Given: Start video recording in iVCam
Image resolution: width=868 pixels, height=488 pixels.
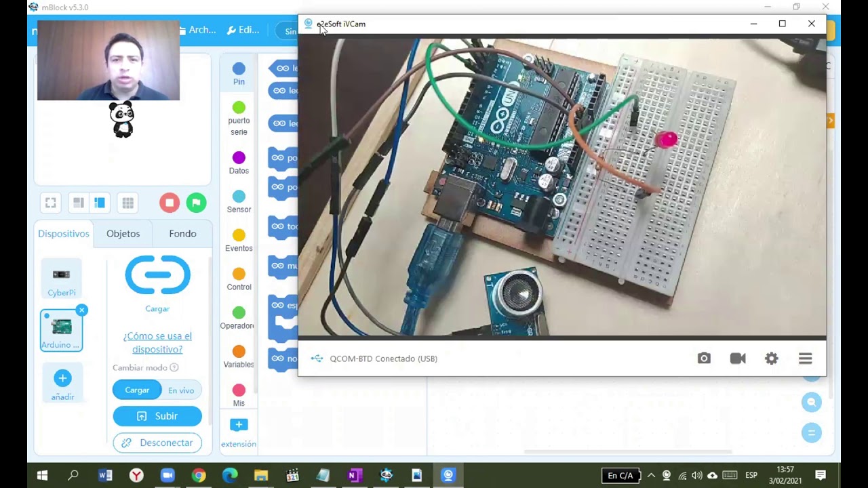Looking at the screenshot, I should 738,359.
